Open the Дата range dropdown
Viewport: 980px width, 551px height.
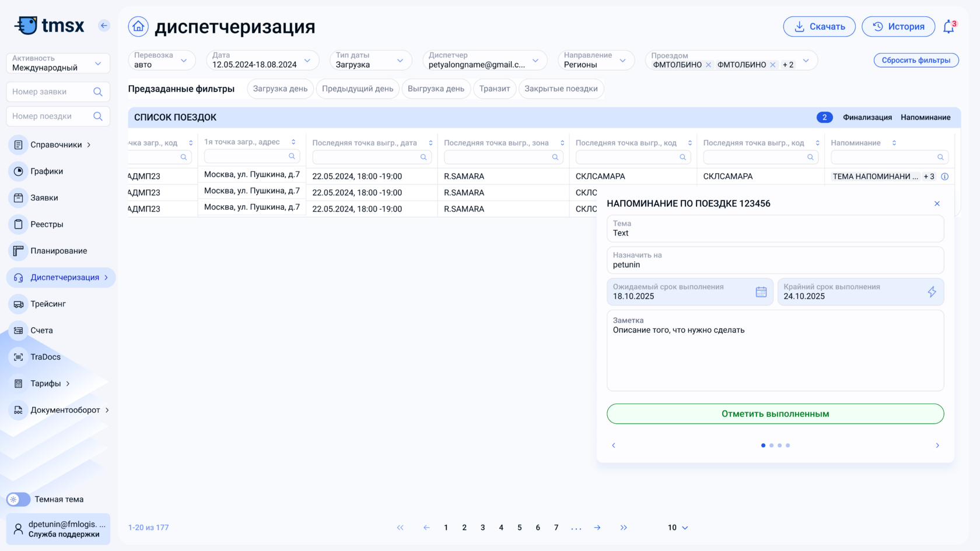tap(262, 60)
